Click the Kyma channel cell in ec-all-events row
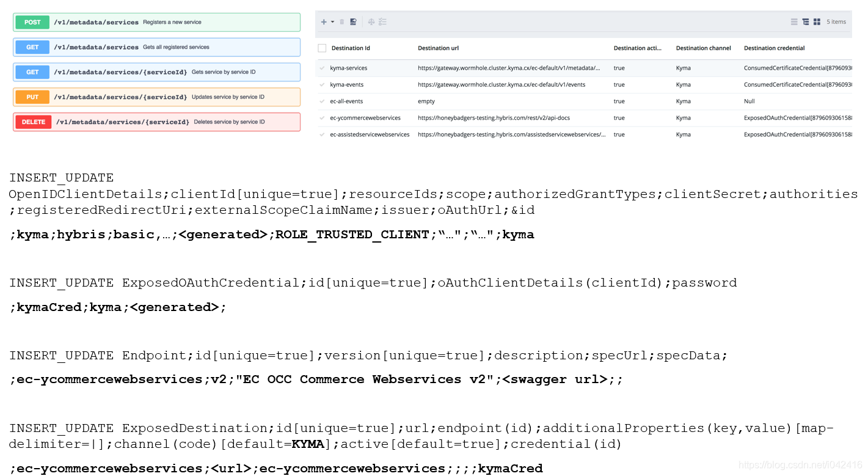Image resolution: width=868 pixels, height=476 pixels. click(x=683, y=101)
